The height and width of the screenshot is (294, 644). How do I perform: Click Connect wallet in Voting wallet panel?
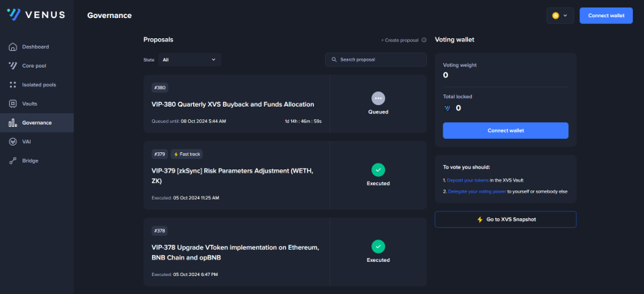tap(505, 130)
